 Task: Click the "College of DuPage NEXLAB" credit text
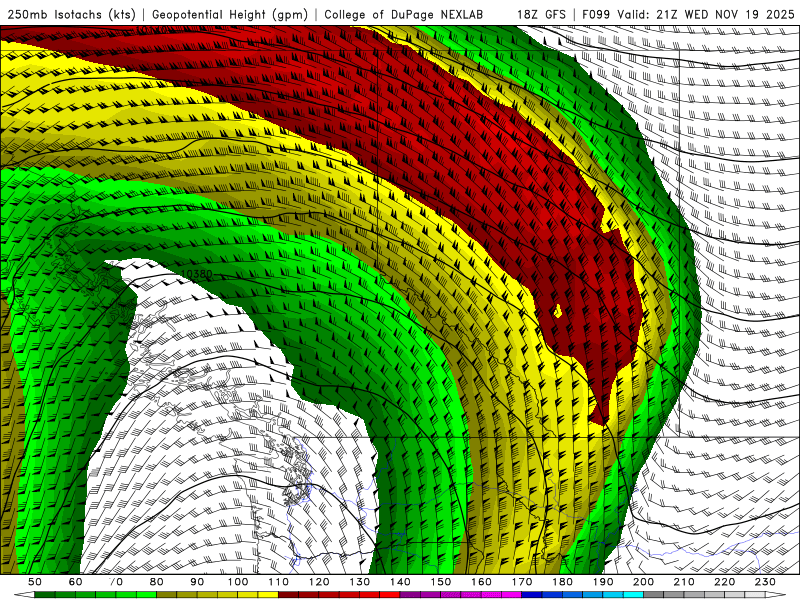click(x=404, y=14)
